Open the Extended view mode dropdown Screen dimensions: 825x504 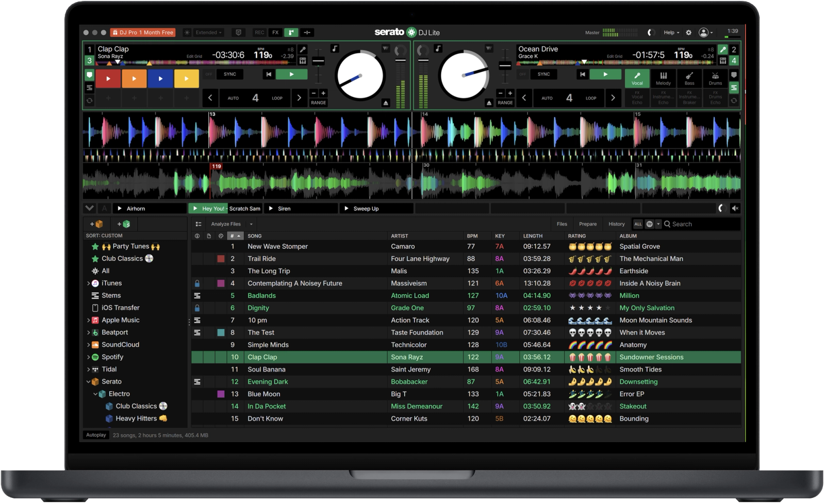coord(209,32)
